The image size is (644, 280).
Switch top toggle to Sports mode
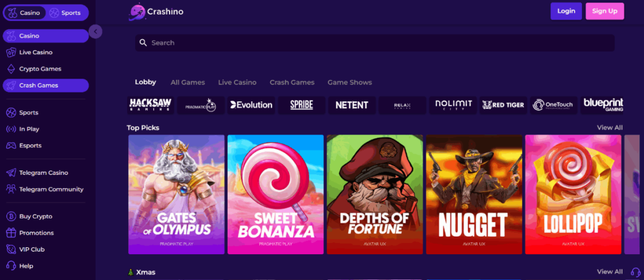click(66, 13)
